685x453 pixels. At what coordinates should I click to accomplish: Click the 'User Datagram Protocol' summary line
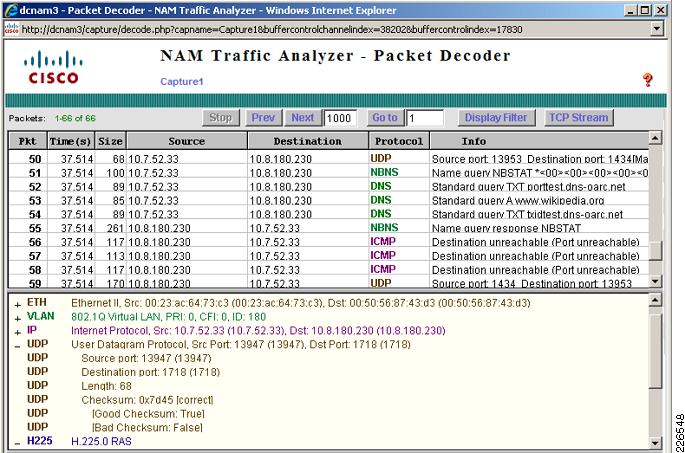pos(241,345)
